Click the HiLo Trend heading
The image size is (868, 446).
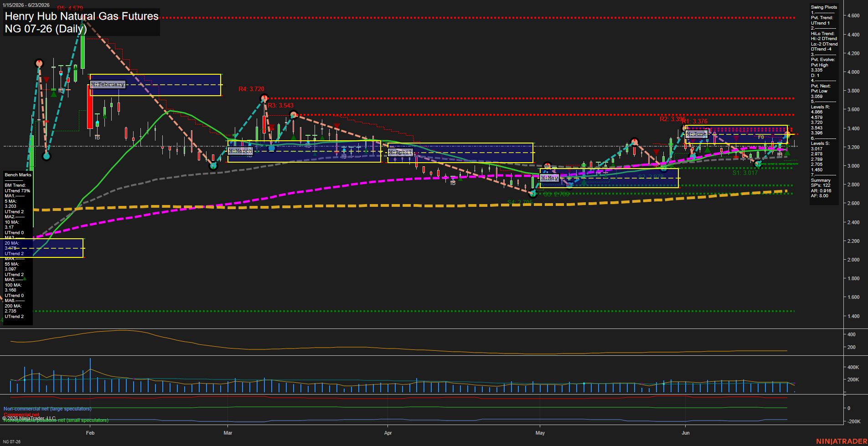pos(822,34)
